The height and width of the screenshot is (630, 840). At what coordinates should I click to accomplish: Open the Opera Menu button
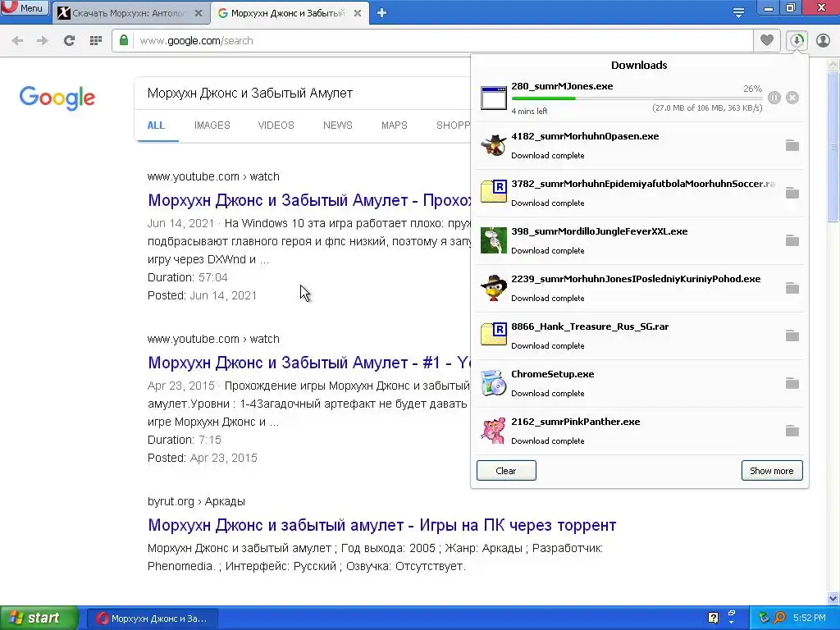point(25,8)
